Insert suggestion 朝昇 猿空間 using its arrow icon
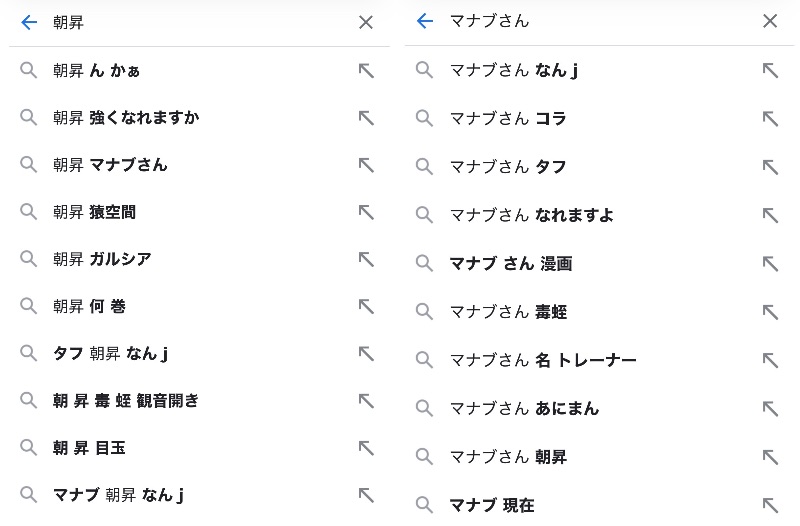 pos(366,212)
